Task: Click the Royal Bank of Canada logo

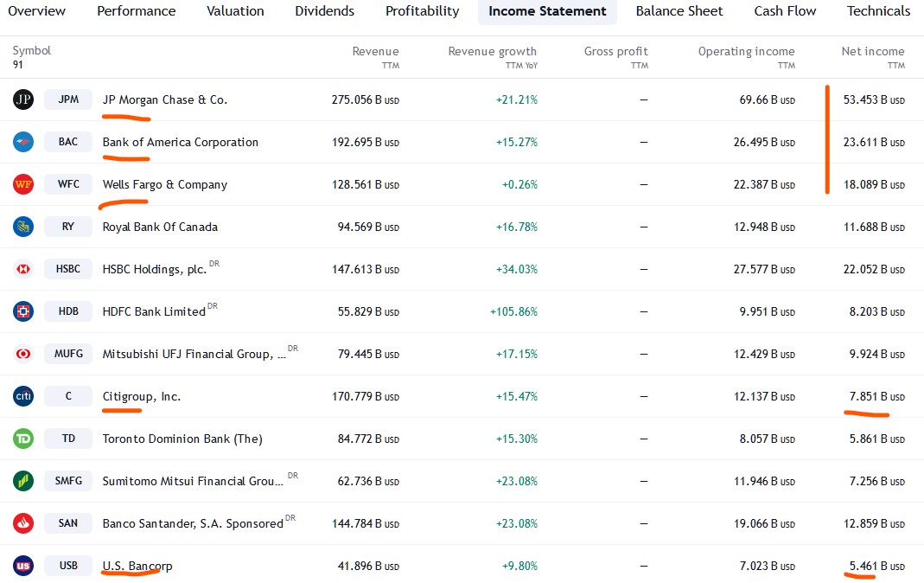Action: tap(23, 227)
